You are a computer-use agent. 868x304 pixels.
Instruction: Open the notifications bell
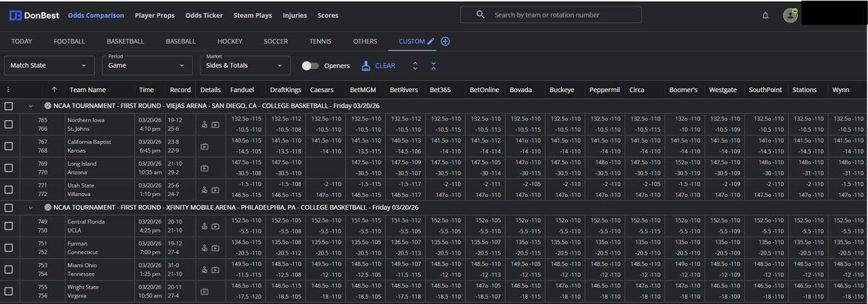(765, 15)
